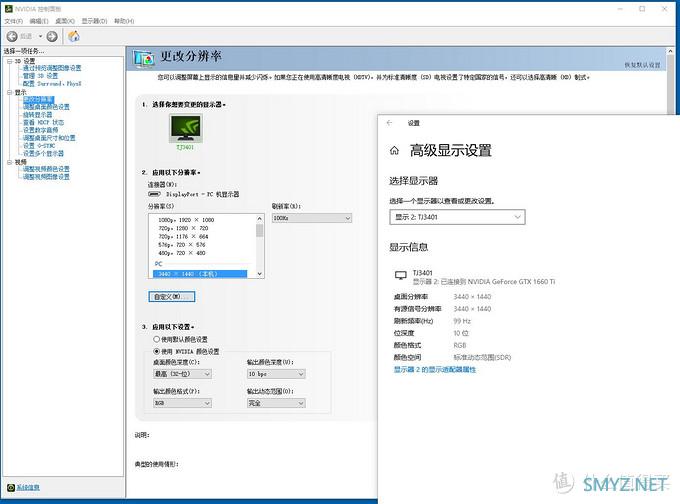Screen dimensions: 680x504
Task: Open the 输出动态范围 dropdown showing 完全
Action: [x=276, y=403]
